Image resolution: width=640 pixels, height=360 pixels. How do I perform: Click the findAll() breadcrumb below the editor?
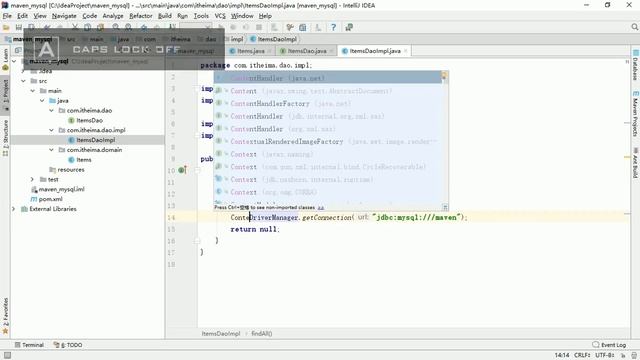(262, 333)
